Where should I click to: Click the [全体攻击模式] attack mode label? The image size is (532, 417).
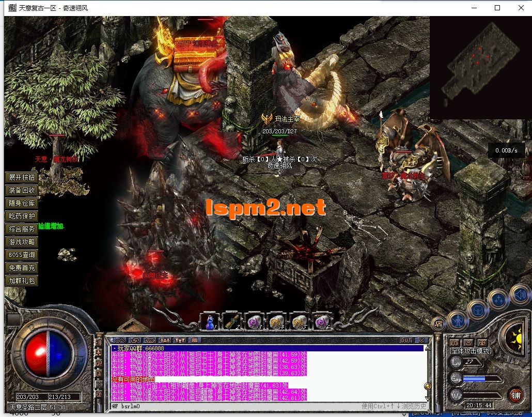point(471,351)
